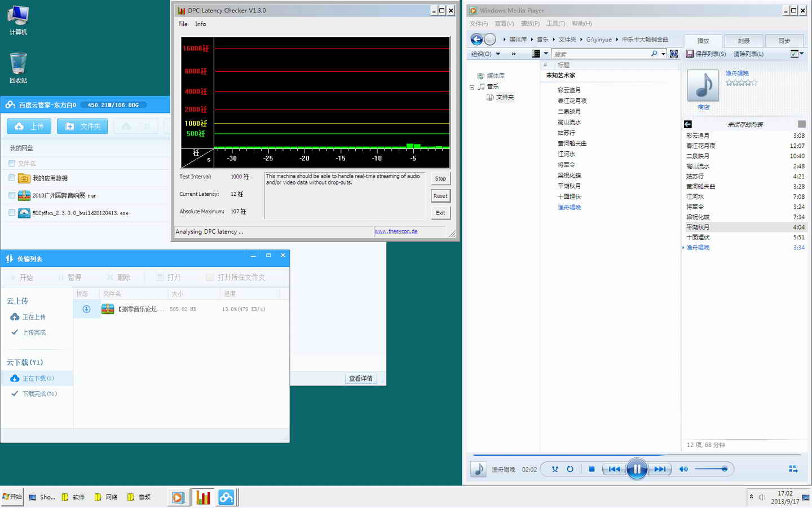
Task: Expand the » overflow toolbar chevron
Action: (514, 54)
